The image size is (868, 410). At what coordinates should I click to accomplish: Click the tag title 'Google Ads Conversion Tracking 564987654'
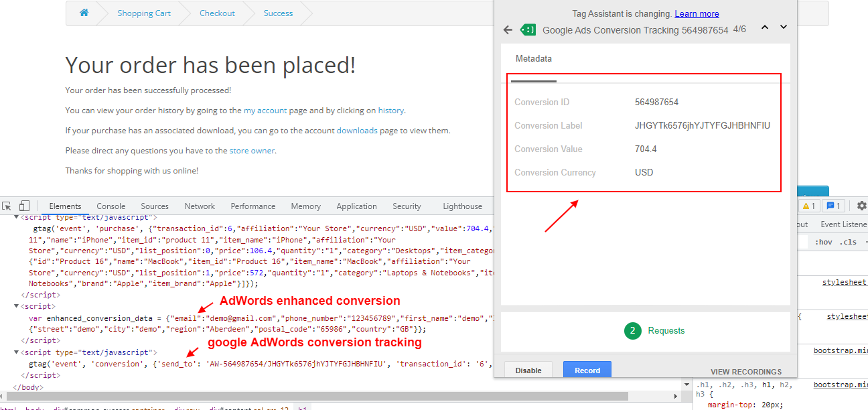click(x=635, y=30)
